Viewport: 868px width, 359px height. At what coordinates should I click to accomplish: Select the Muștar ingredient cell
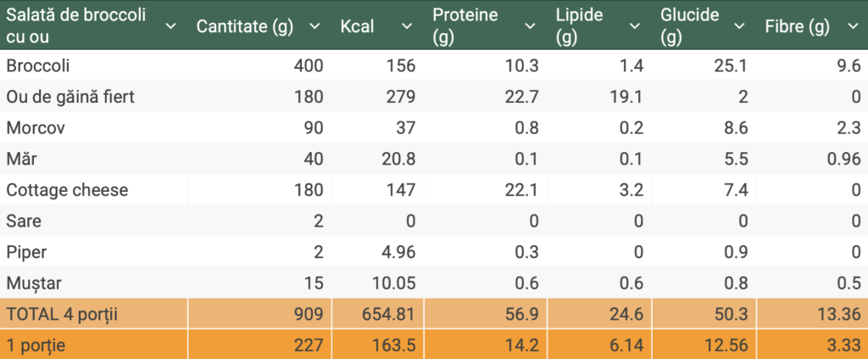tap(34, 283)
